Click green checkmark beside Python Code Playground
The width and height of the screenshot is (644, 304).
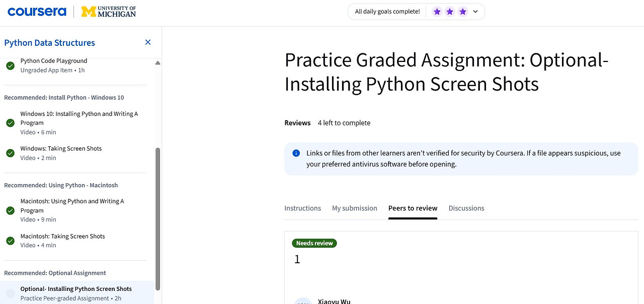10,65
